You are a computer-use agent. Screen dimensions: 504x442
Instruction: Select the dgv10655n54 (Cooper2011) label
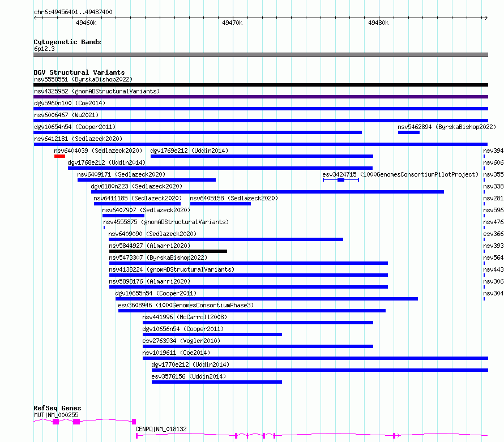pyautogui.click(x=156, y=293)
